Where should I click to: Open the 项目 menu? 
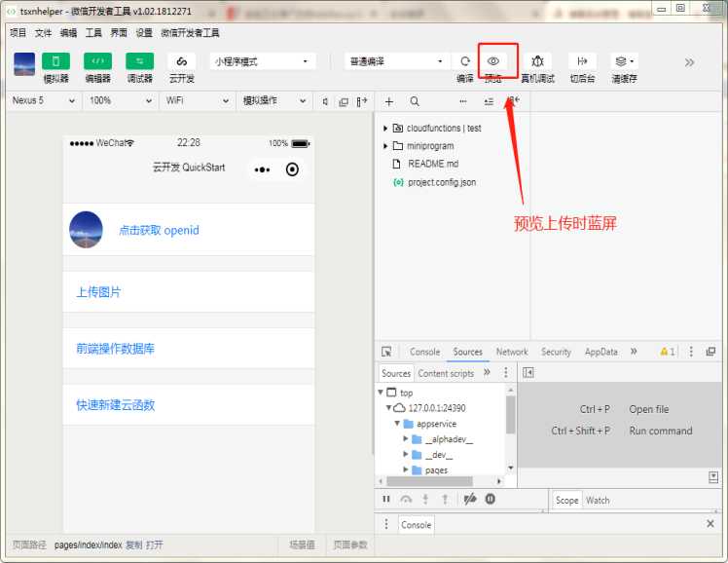(x=18, y=32)
